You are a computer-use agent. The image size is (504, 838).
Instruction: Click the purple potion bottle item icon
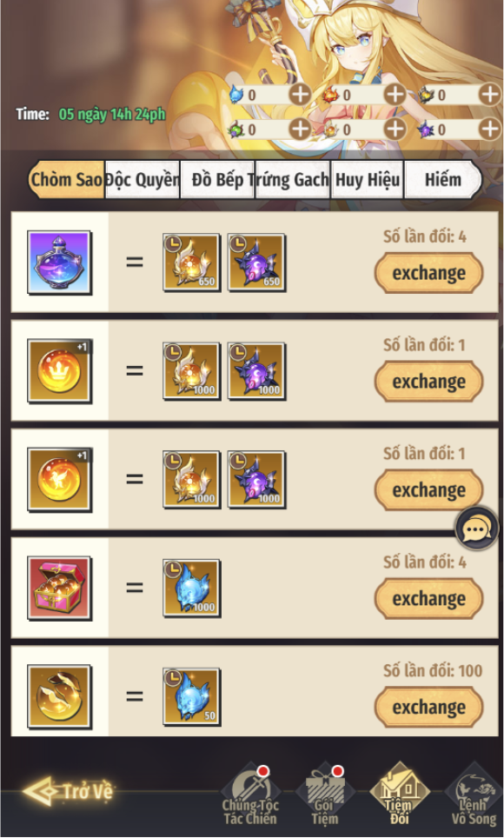pos(59,262)
